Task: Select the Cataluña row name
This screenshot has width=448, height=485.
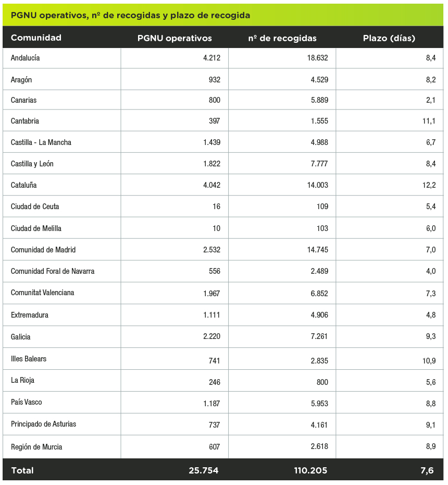Action: point(24,185)
